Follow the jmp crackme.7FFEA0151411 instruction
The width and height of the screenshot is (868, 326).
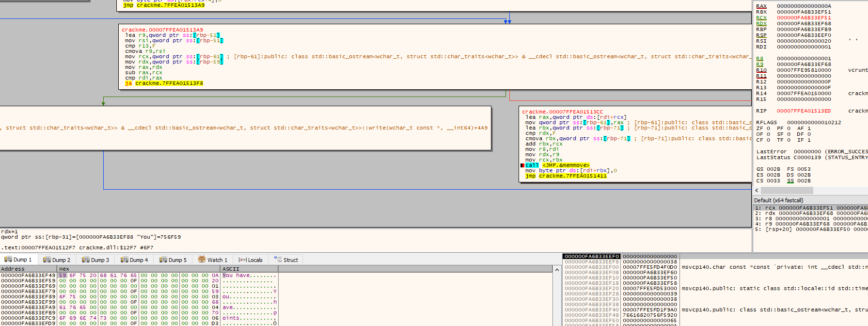(x=566, y=176)
